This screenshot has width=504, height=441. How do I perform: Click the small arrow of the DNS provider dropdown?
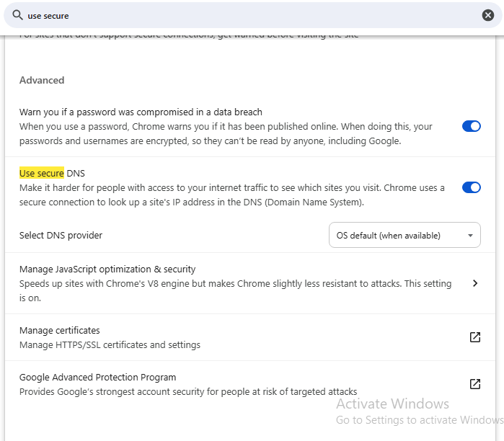(x=470, y=235)
